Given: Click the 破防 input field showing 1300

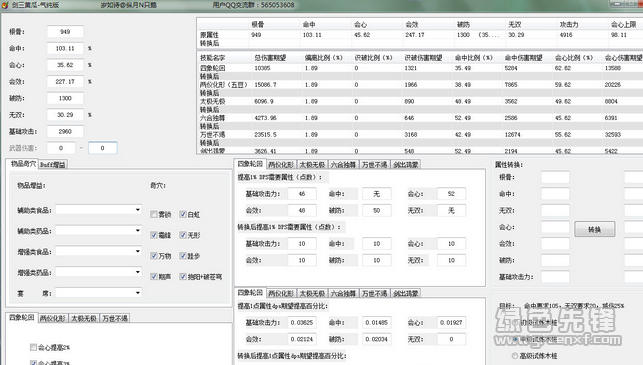Looking at the screenshot, I should pyautogui.click(x=65, y=98).
